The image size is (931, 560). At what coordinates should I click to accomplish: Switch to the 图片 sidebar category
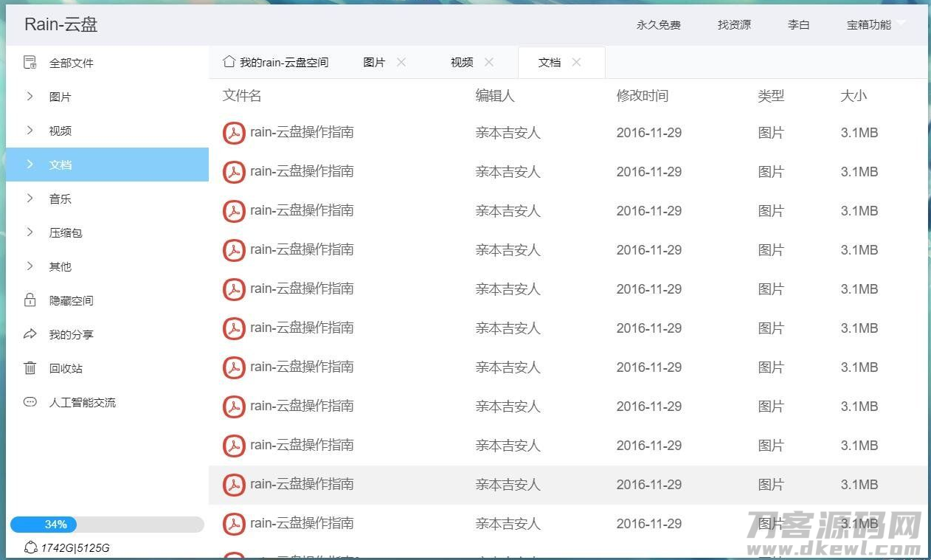click(60, 97)
